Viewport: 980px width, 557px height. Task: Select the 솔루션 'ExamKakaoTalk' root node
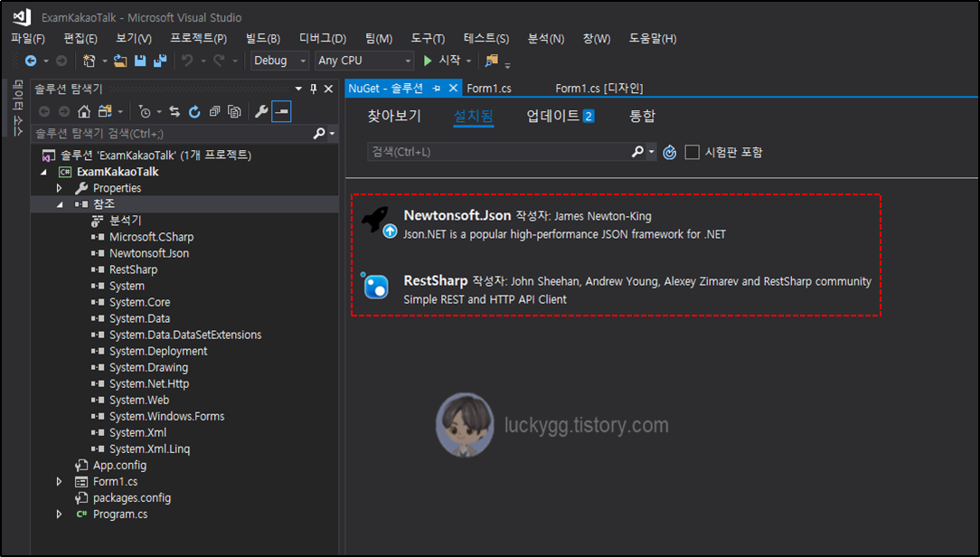click(155, 155)
